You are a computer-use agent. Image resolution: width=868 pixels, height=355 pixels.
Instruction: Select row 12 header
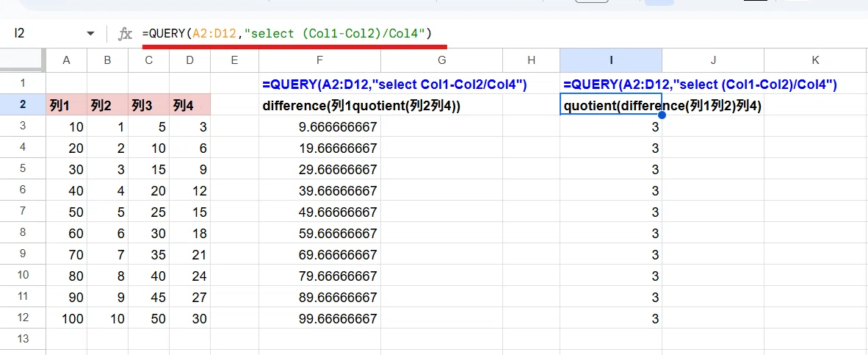pyautogui.click(x=23, y=318)
